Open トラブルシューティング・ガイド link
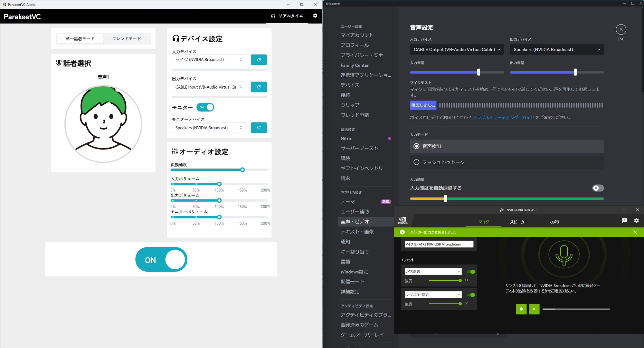 pos(504,118)
